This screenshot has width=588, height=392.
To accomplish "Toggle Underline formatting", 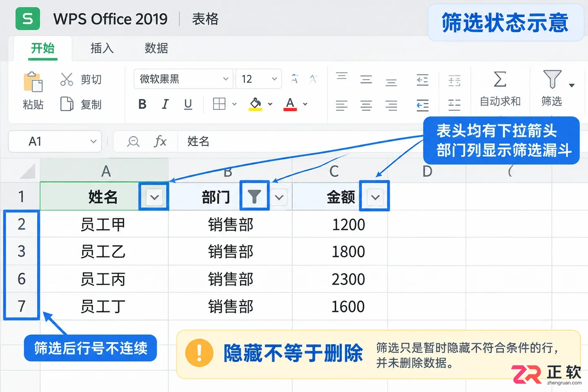I will pos(188,104).
